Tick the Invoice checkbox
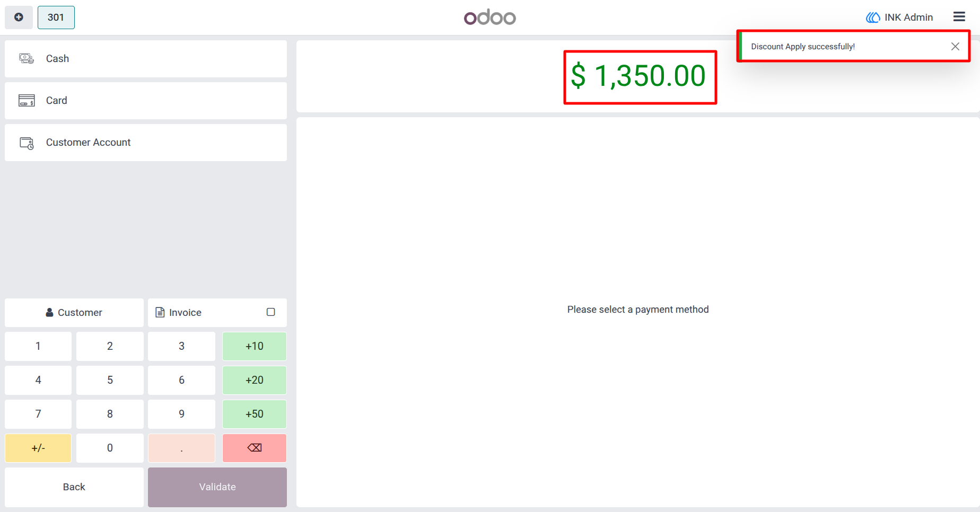 point(270,312)
